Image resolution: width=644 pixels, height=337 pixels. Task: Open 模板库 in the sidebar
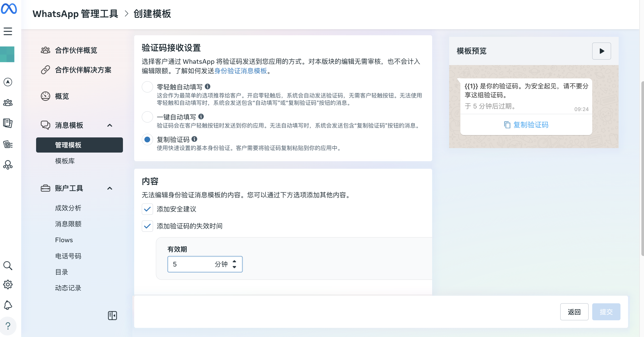(65, 161)
